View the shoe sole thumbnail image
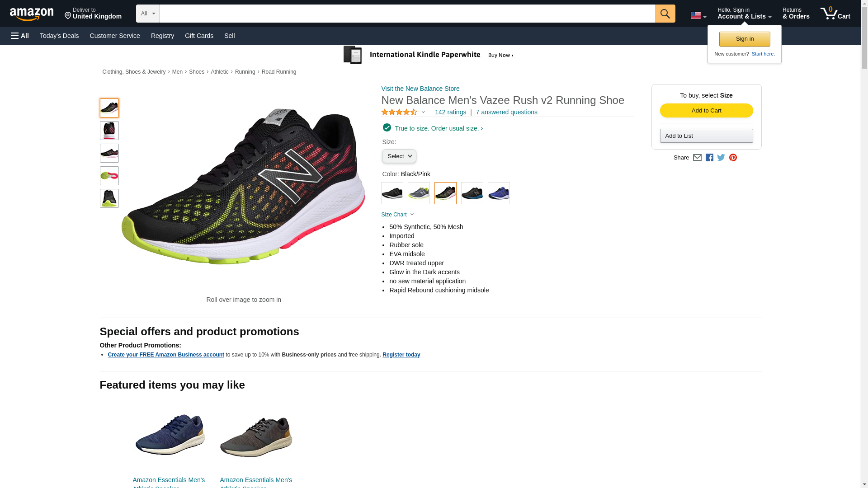 click(109, 176)
